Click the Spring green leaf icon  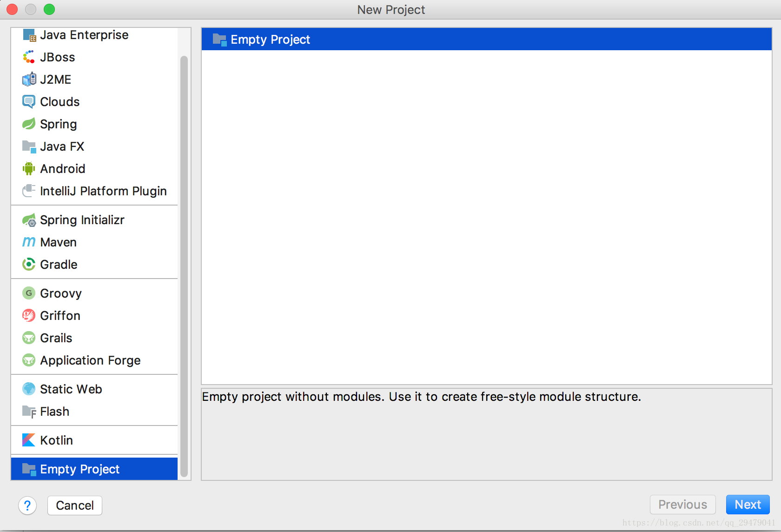pos(29,124)
